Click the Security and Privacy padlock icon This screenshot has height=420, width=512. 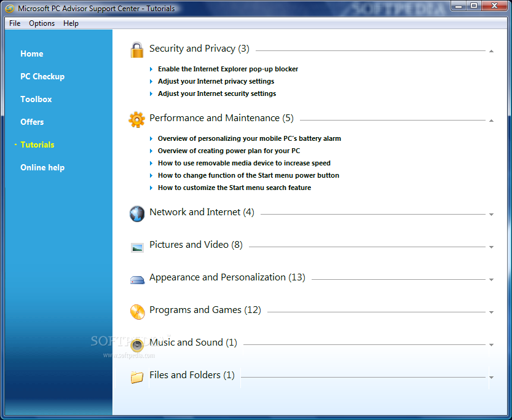(x=137, y=50)
